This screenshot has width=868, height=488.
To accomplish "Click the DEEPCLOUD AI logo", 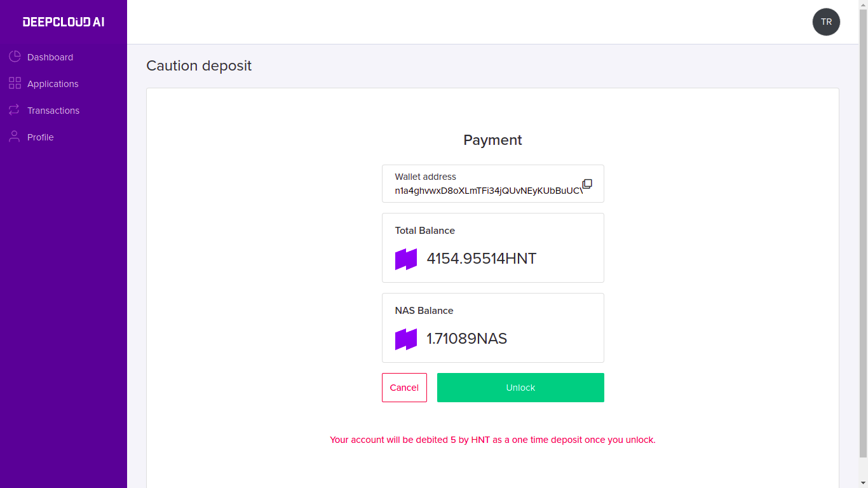I will tap(64, 22).
